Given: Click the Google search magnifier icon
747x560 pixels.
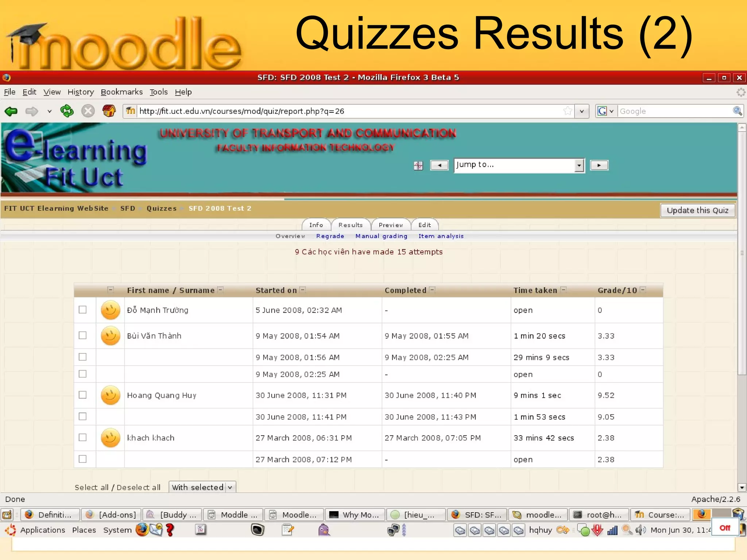Looking at the screenshot, I should (x=737, y=111).
